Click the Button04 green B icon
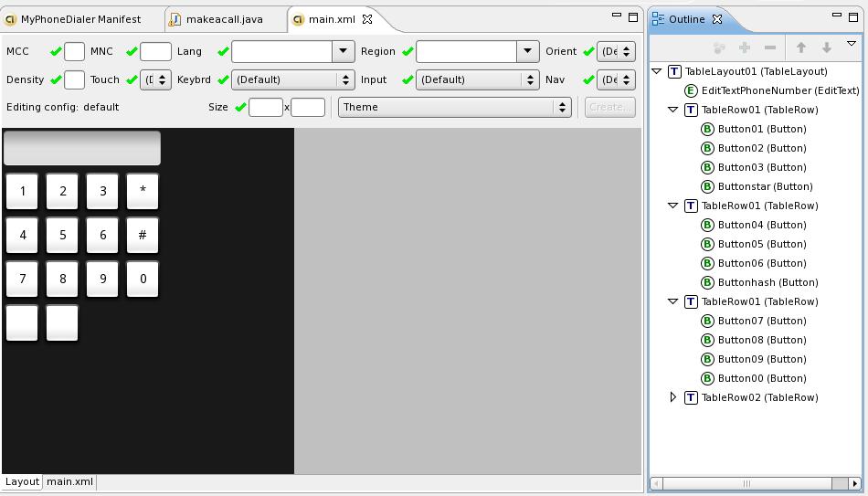Image resolution: width=868 pixels, height=496 pixels. click(707, 225)
